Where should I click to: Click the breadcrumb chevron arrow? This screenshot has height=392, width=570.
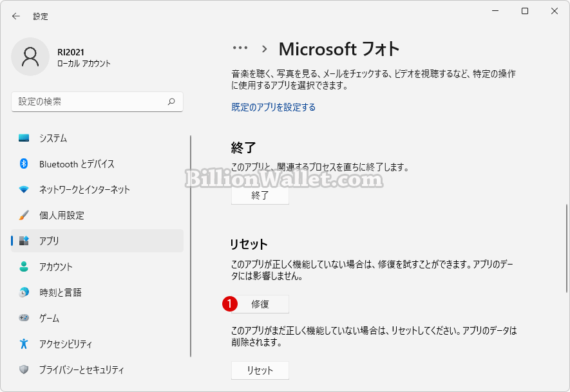pos(264,49)
